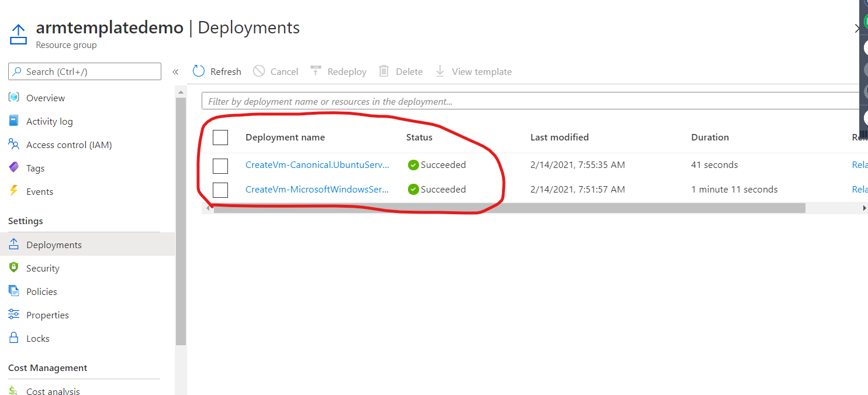The width and height of the screenshot is (868, 395).
Task: Check the CreateVm-Canonical.UbuntuServer deployment checkbox
Action: click(220, 166)
